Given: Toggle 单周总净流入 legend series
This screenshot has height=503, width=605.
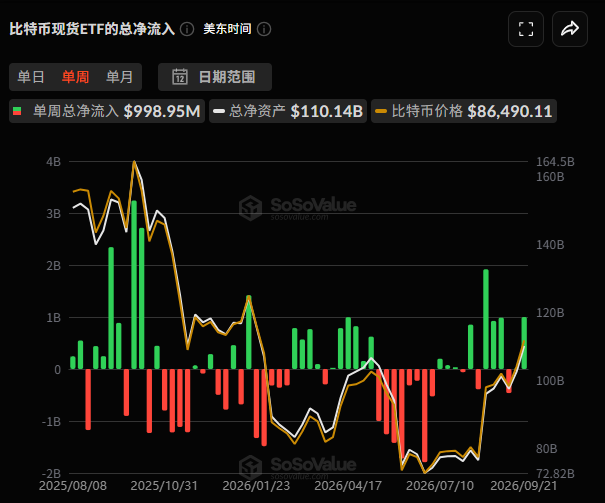Looking at the screenshot, I should [107, 111].
